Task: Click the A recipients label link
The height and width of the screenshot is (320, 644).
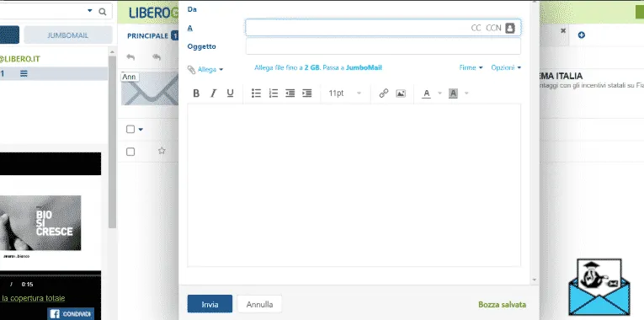Action: [189, 28]
